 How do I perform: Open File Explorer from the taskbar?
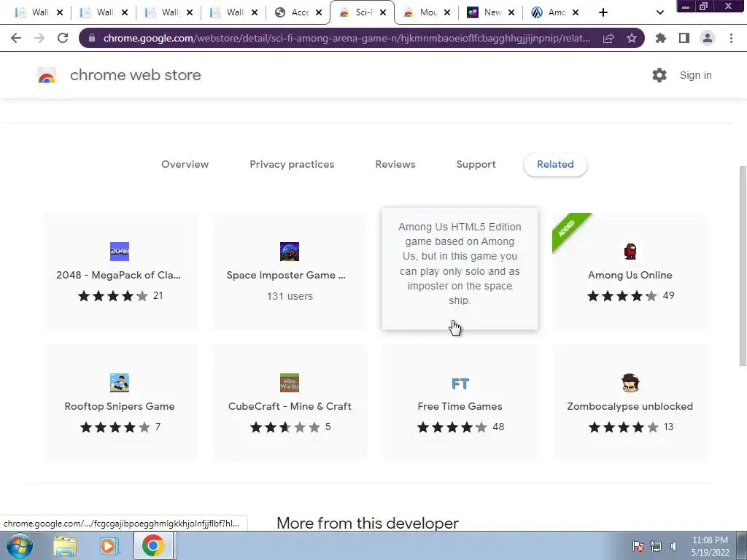pos(65,546)
